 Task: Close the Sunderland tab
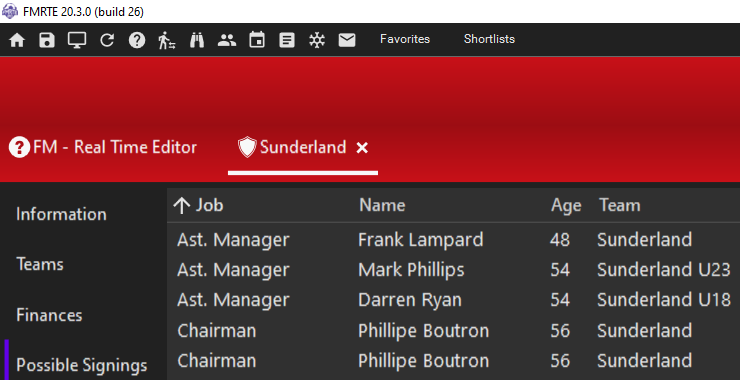coord(362,148)
